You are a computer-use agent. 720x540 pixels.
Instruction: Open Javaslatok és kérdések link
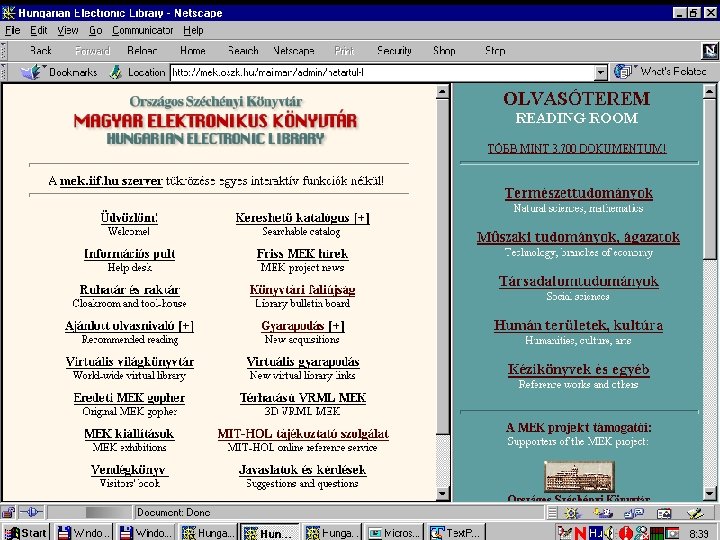[x=302, y=470]
